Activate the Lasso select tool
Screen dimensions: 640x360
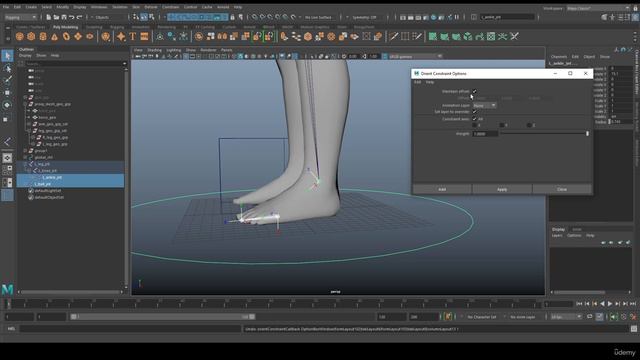(x=7, y=68)
